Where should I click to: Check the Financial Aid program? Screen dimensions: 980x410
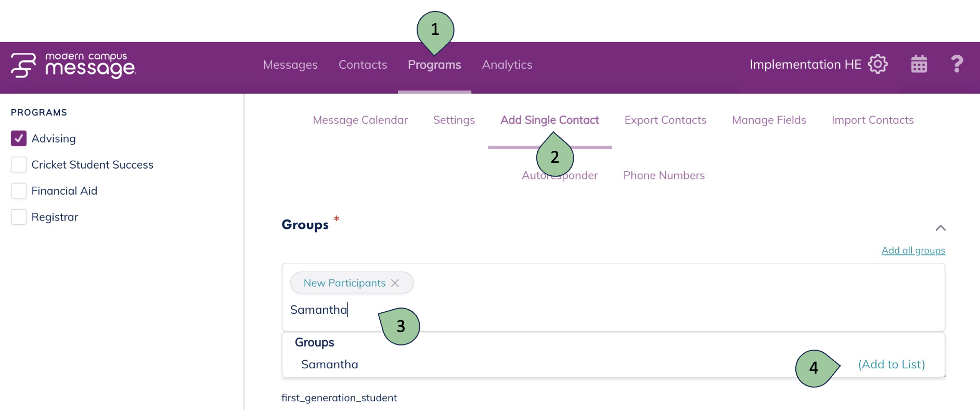coord(19,191)
